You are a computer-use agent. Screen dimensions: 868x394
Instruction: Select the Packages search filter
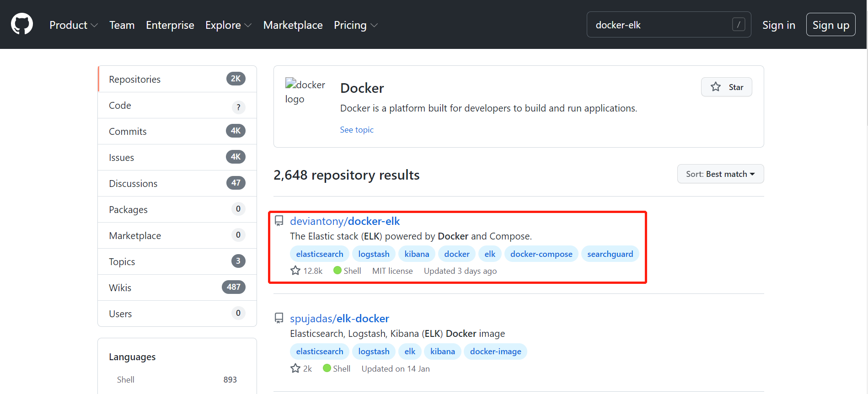(177, 209)
